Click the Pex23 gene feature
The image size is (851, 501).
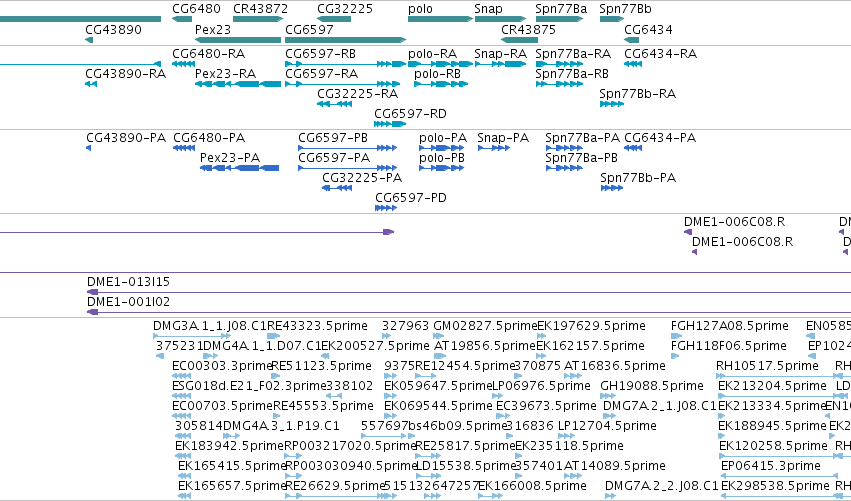coord(238,40)
